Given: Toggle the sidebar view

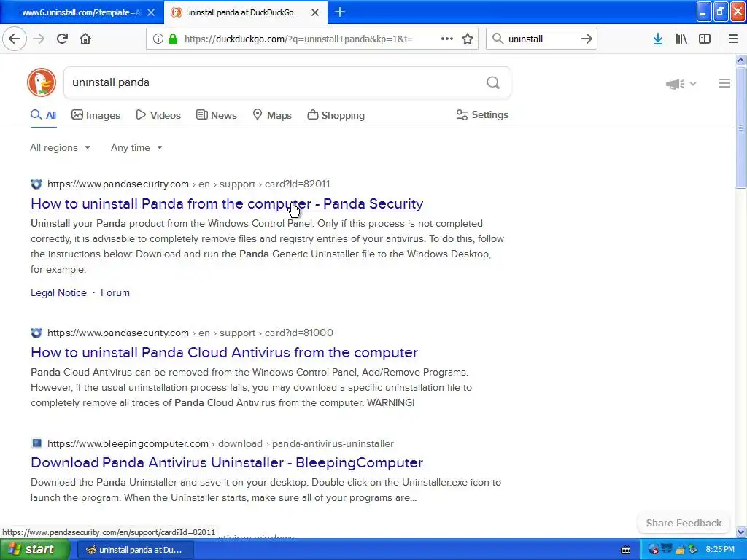Looking at the screenshot, I should pyautogui.click(x=705, y=39).
